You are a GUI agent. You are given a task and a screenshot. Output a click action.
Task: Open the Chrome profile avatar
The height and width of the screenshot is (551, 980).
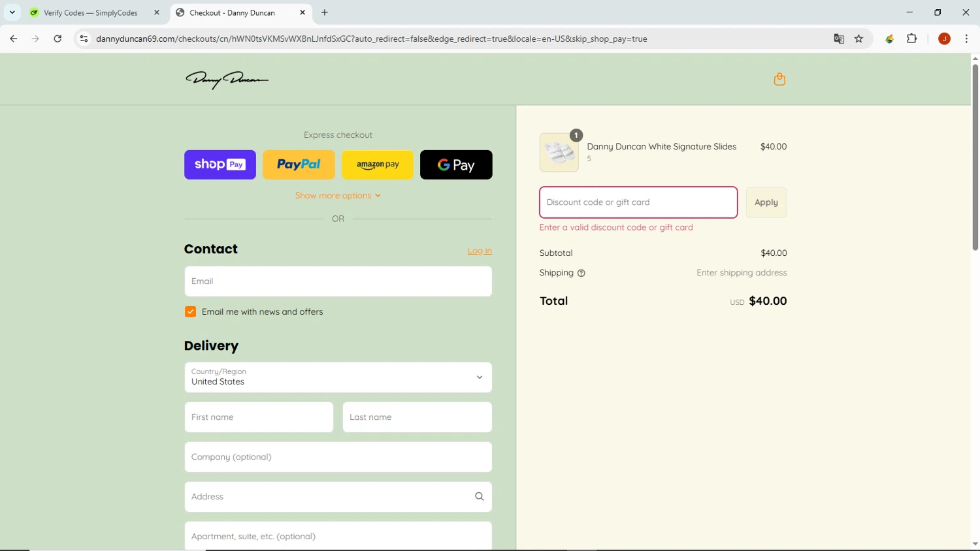click(x=944, y=39)
